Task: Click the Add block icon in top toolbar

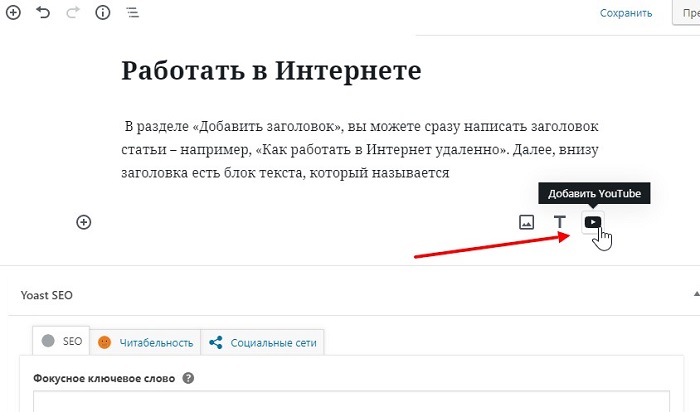Action: (13, 12)
